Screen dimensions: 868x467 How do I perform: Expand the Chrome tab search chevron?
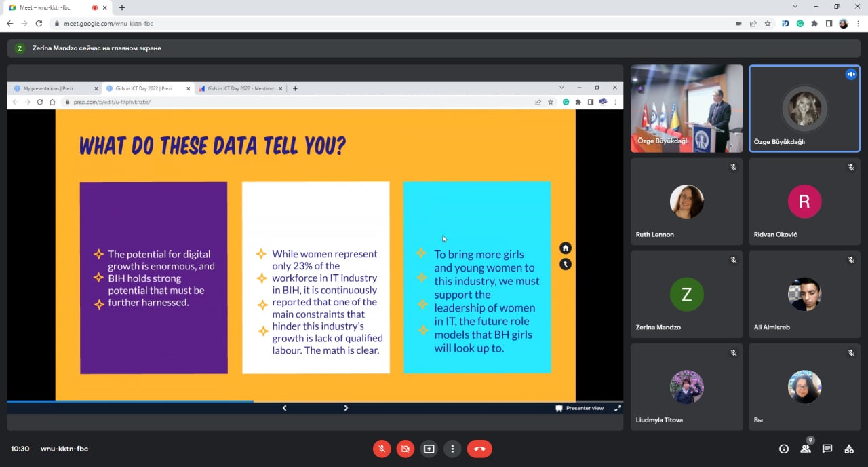(795, 7)
